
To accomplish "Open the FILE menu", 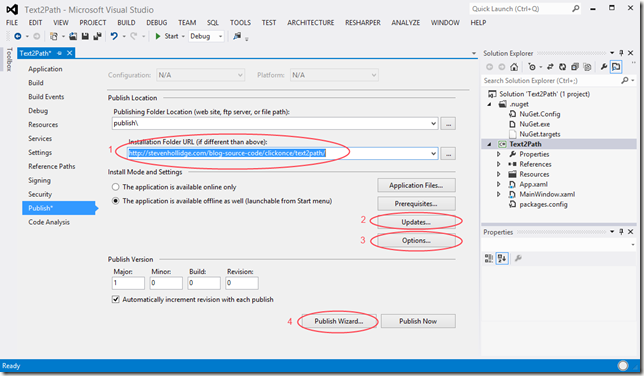I will coord(12,23).
